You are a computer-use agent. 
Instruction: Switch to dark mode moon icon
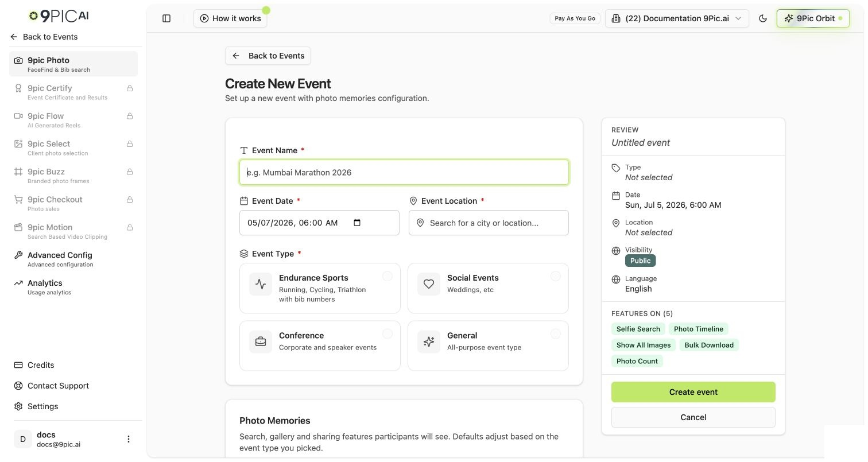pyautogui.click(x=763, y=18)
